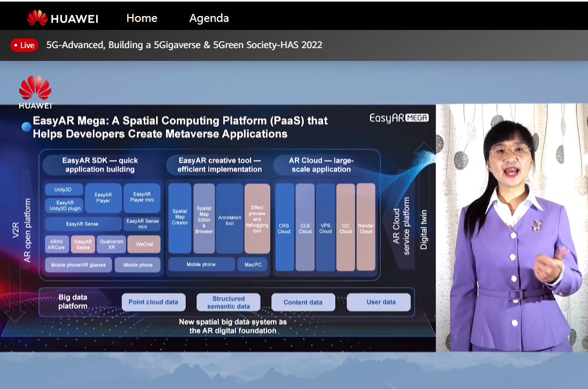Click the 'Mobile phone/AR glasses' box

79,265
